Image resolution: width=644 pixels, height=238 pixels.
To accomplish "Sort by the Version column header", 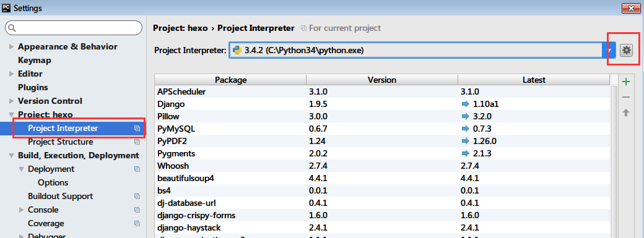I will pyautogui.click(x=382, y=80).
